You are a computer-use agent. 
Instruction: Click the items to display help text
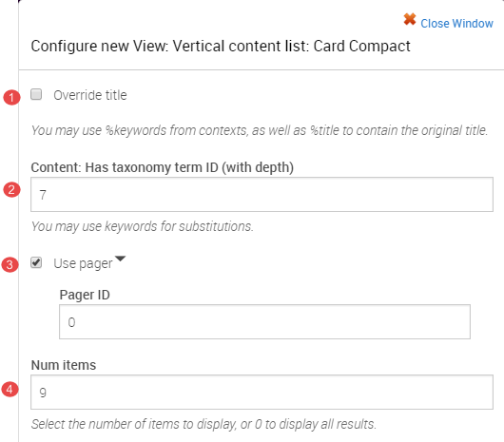pos(204,424)
